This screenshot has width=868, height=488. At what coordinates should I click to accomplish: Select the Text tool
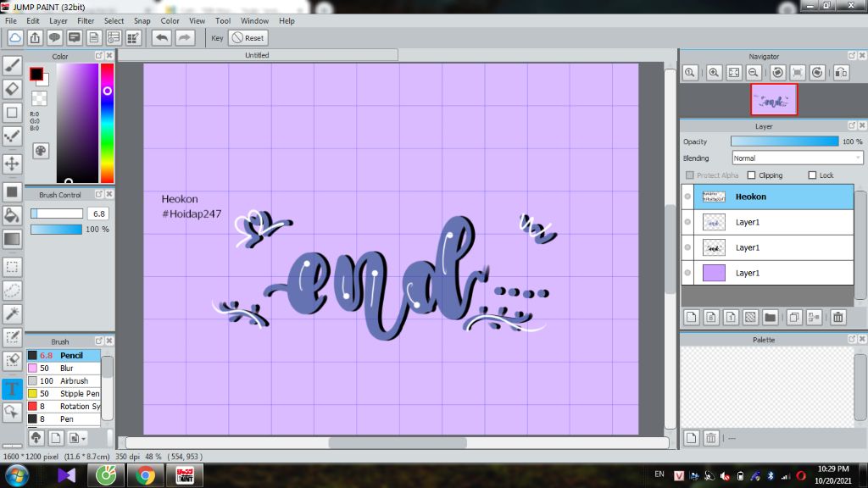[12, 388]
